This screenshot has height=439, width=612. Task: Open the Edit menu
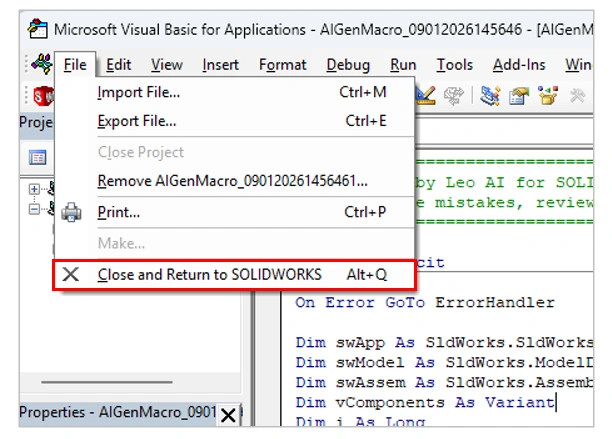pos(118,64)
